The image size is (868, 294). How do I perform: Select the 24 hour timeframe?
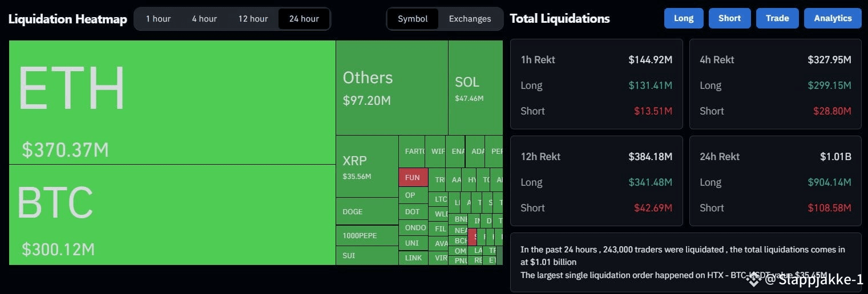(304, 19)
